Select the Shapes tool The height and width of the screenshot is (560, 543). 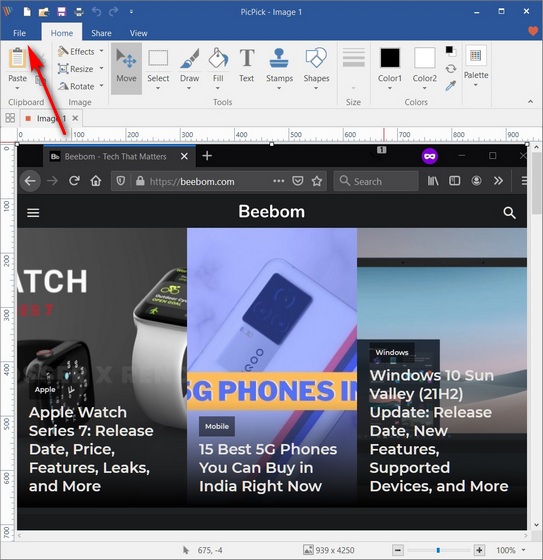[x=316, y=59]
